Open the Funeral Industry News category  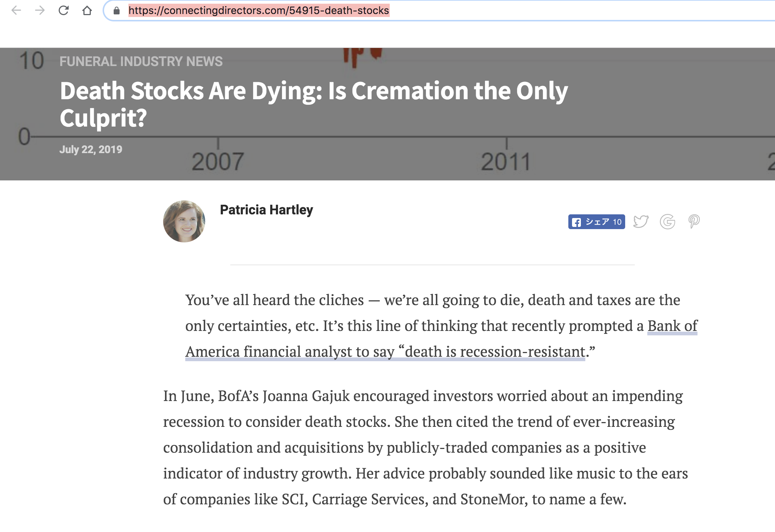[141, 61]
